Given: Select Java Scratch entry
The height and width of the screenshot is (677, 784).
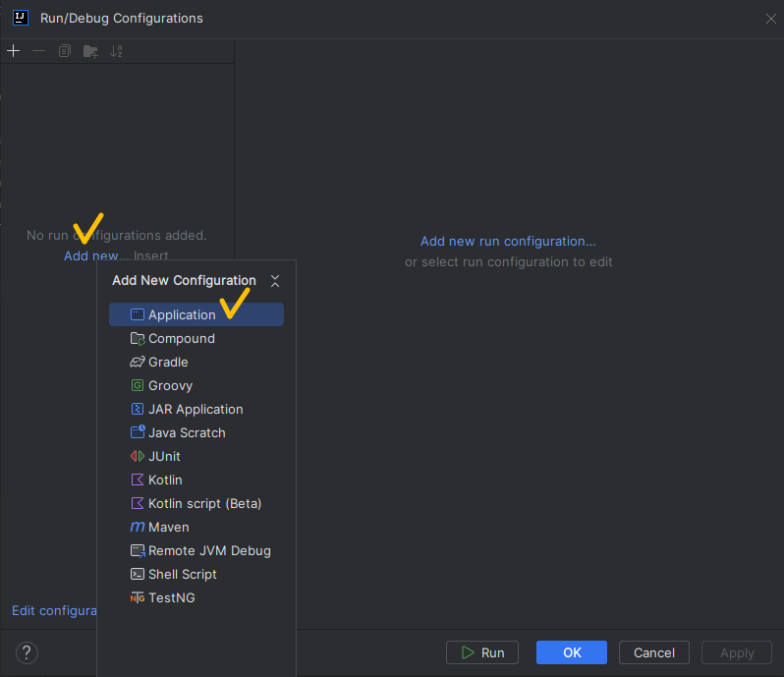Looking at the screenshot, I should (196, 432).
